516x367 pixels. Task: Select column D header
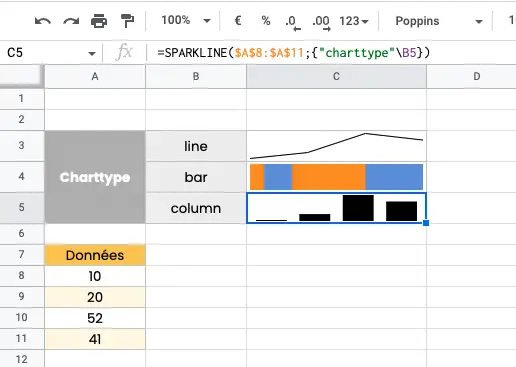[x=477, y=77]
